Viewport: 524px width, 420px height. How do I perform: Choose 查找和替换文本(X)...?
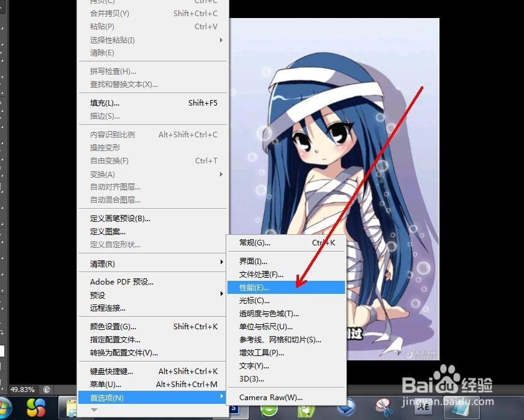pos(152,84)
